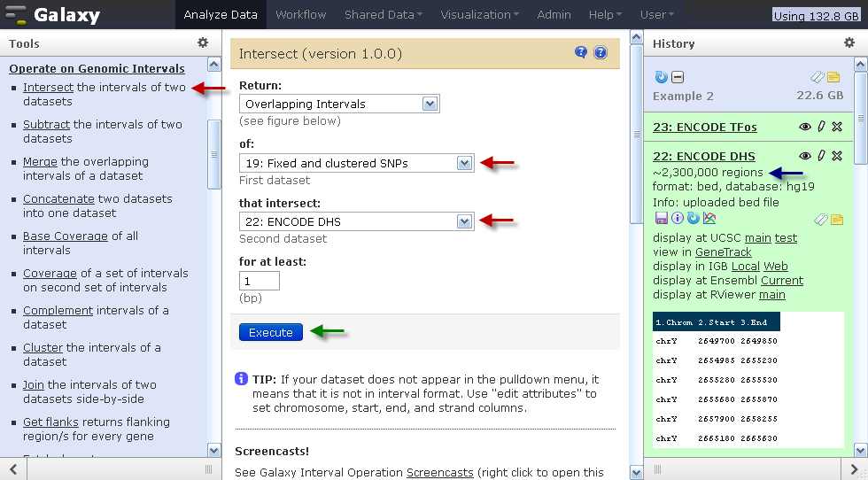
Task: Click the center panel scroll-down arrow
Action: 637,473
